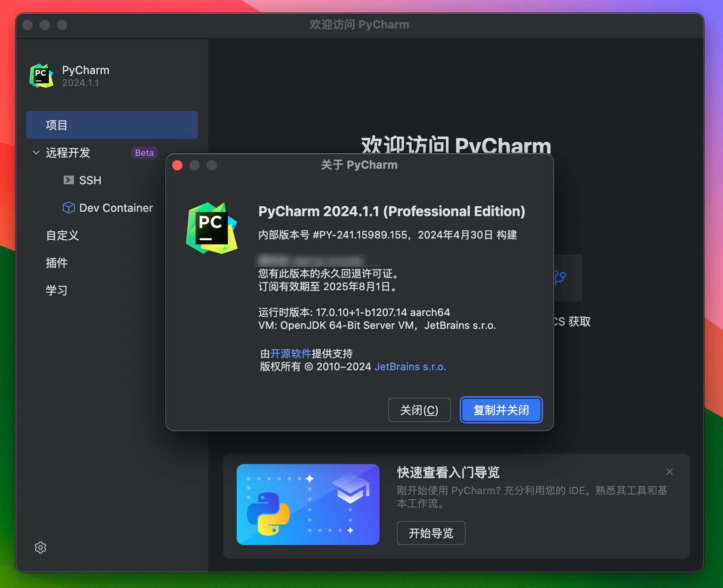Click the 关闭(C) button
The width and height of the screenshot is (723, 588).
tap(419, 410)
